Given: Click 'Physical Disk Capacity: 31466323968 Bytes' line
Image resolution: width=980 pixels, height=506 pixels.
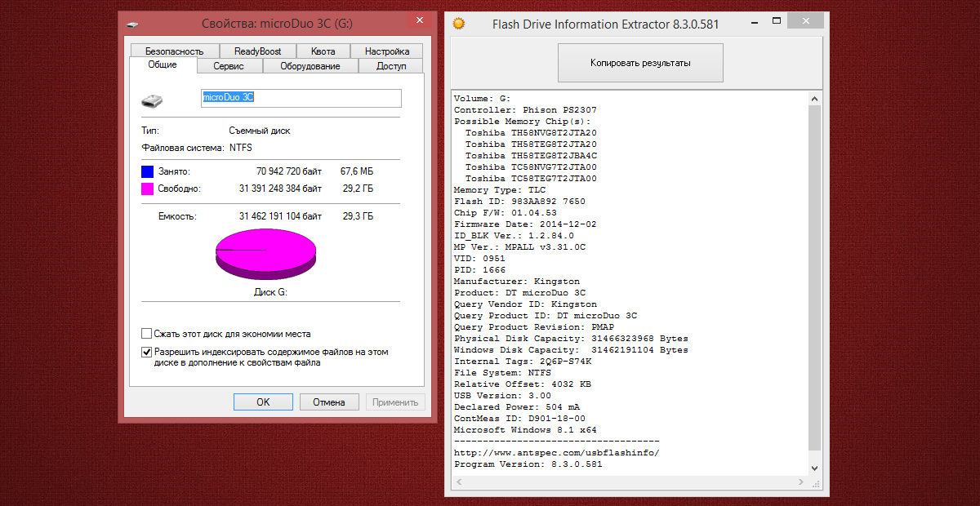Looking at the screenshot, I should [571, 338].
